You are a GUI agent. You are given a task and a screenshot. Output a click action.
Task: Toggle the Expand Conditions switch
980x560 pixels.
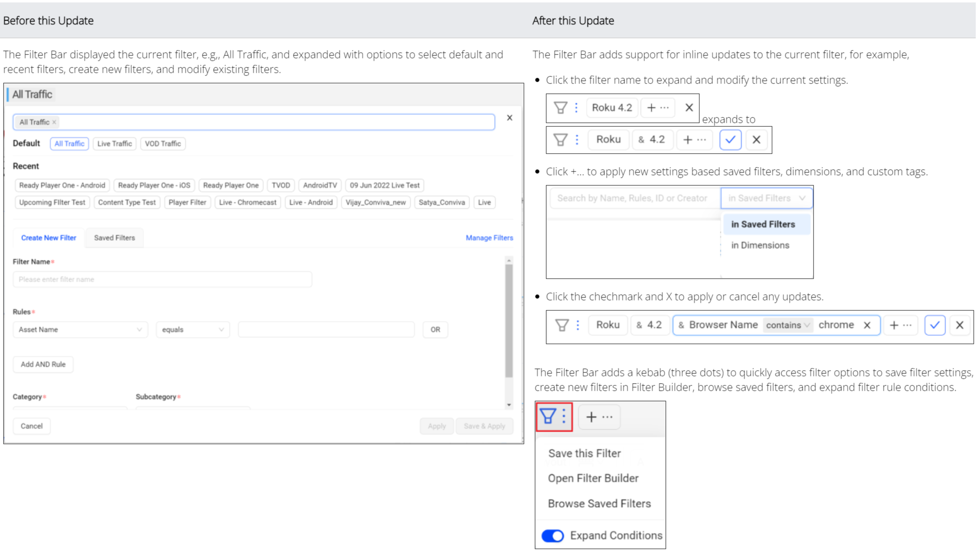[552, 535]
